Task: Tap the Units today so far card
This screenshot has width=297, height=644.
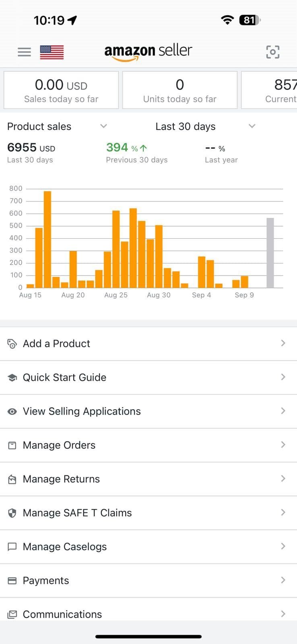Action: 179,90
